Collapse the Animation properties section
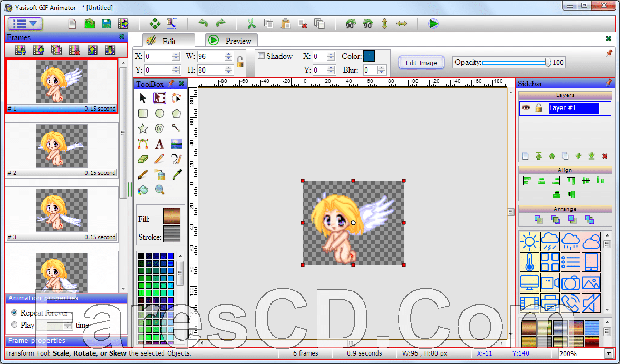 [66, 298]
